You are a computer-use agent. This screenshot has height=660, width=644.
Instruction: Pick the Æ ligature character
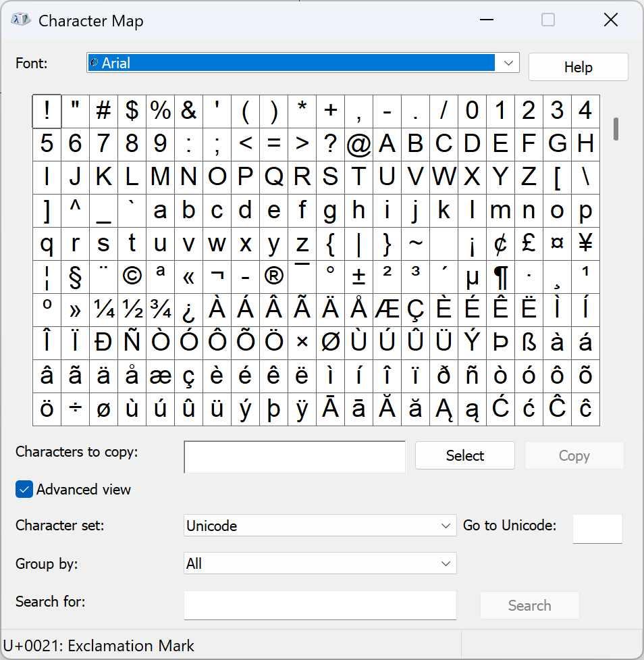[387, 309]
